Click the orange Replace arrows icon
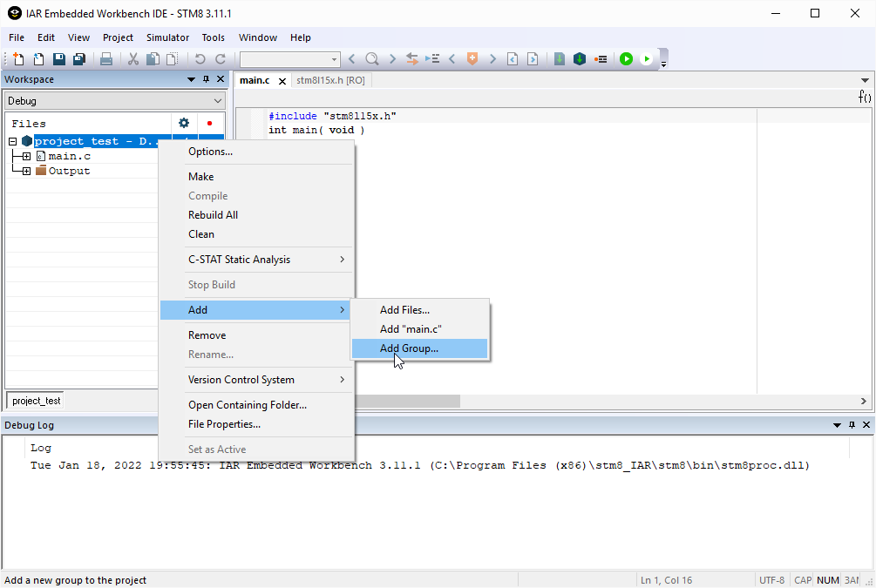 point(412,58)
